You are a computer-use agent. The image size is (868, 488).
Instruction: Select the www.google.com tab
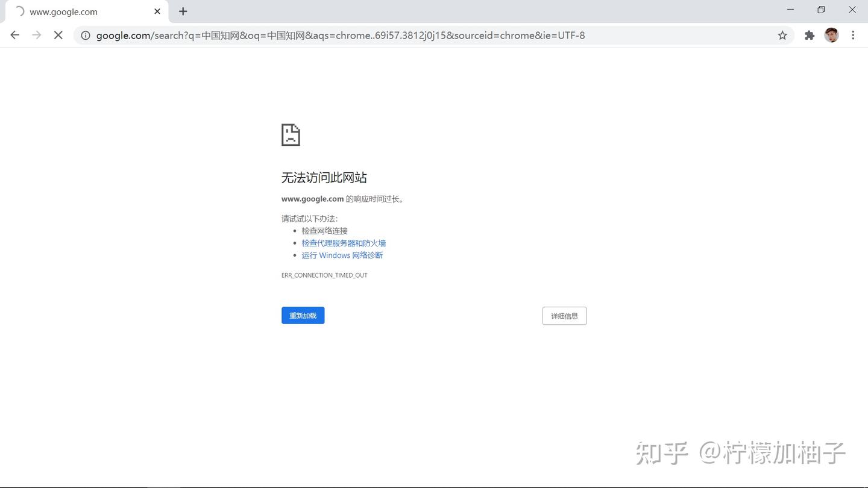click(86, 11)
